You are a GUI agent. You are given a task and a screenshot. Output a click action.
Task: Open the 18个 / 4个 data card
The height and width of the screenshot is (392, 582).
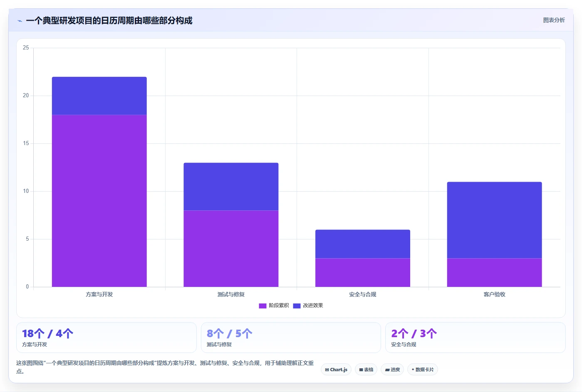(x=106, y=338)
